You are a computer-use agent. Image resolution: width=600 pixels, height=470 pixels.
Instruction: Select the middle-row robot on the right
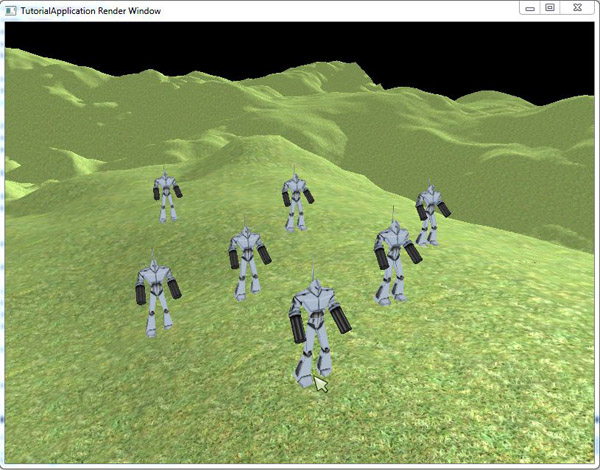tap(393, 262)
